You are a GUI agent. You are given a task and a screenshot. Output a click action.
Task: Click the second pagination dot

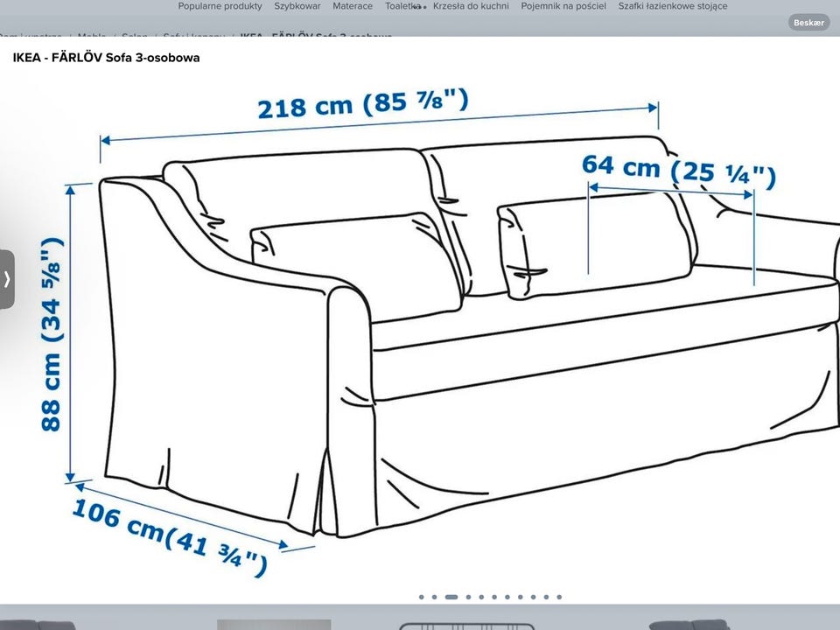(x=434, y=597)
